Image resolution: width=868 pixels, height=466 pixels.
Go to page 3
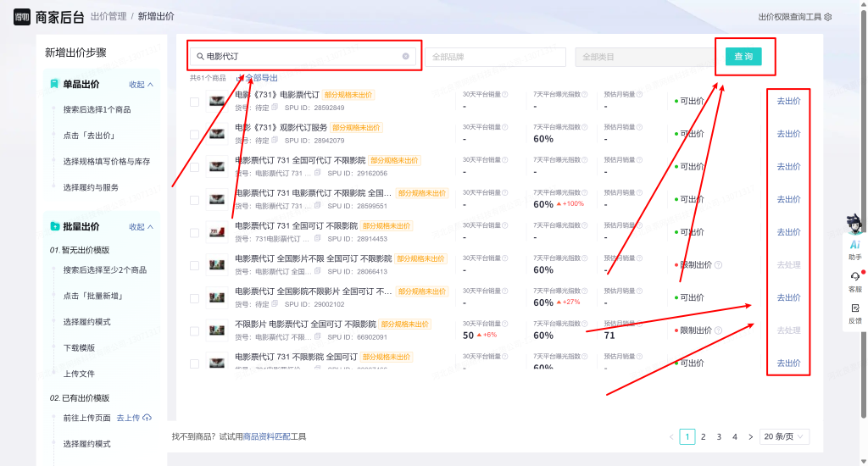coord(719,436)
